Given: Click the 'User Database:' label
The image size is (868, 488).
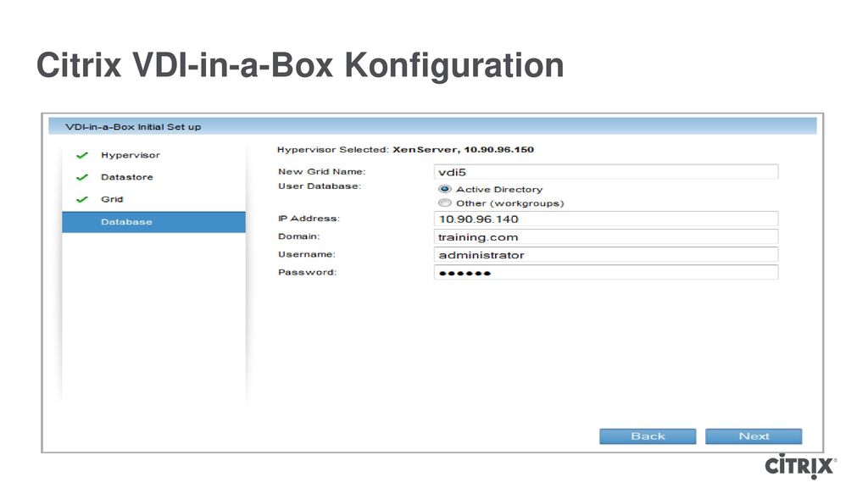Looking at the screenshot, I should point(320,186).
